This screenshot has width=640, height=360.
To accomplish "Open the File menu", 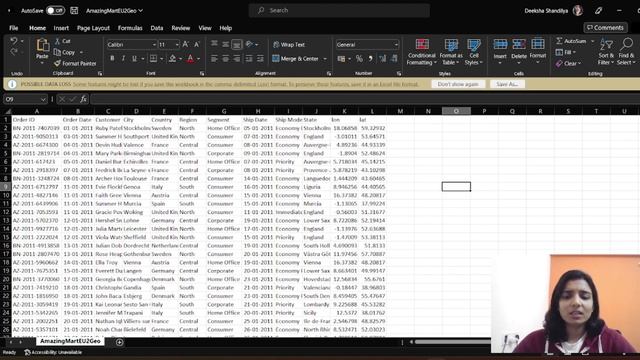I will click(13, 28).
